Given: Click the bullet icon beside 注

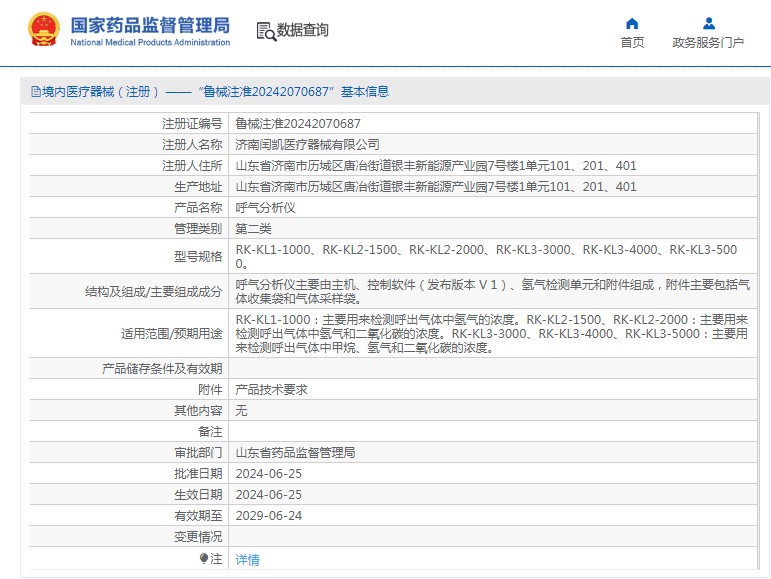Looking at the screenshot, I should pyautogui.click(x=204, y=559).
